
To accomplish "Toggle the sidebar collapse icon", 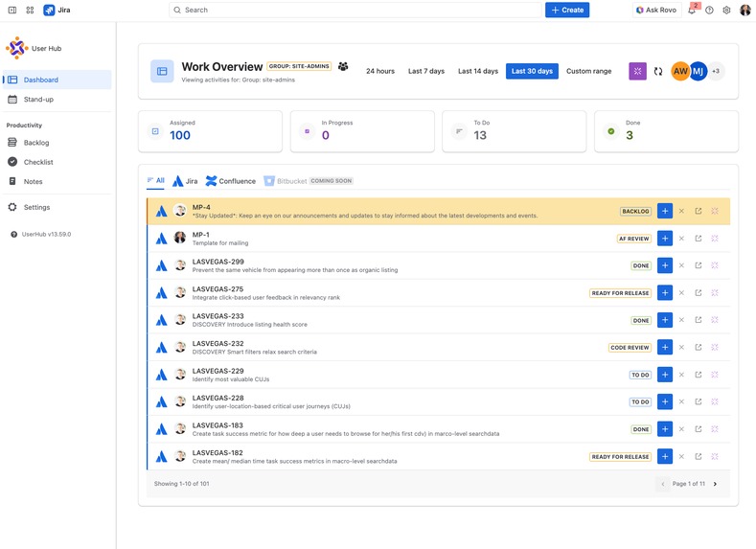I will click(12, 10).
